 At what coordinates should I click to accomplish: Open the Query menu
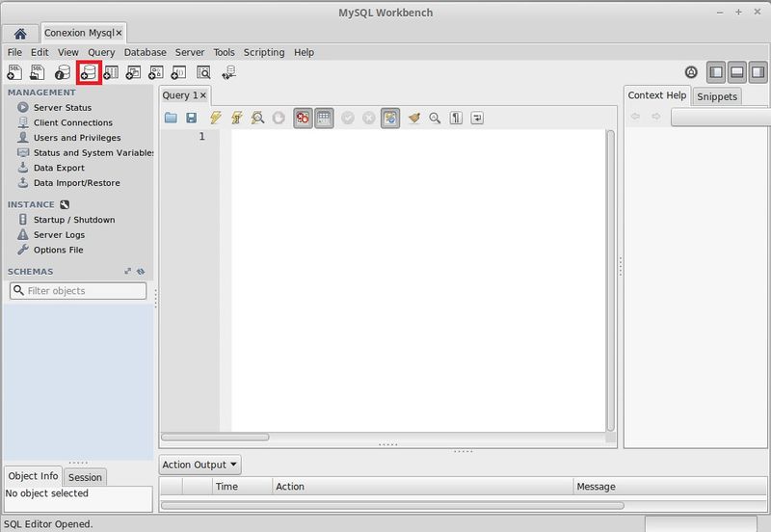(x=101, y=52)
